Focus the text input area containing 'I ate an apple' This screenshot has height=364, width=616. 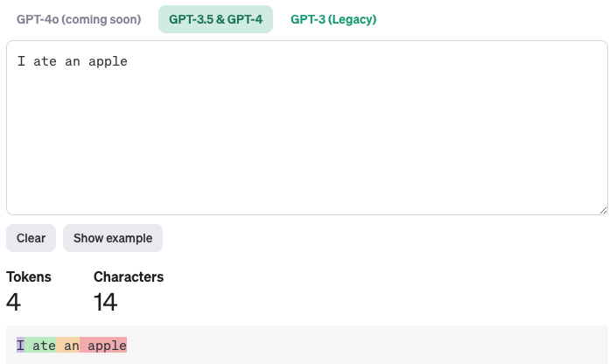click(x=307, y=128)
